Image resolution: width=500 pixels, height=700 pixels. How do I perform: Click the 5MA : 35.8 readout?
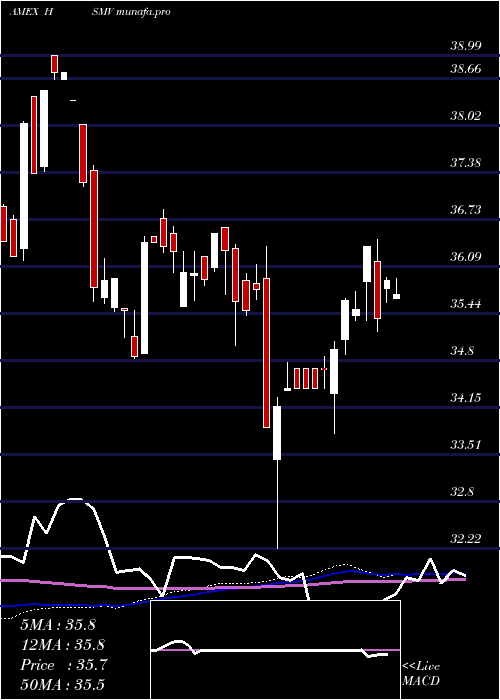click(x=58, y=625)
